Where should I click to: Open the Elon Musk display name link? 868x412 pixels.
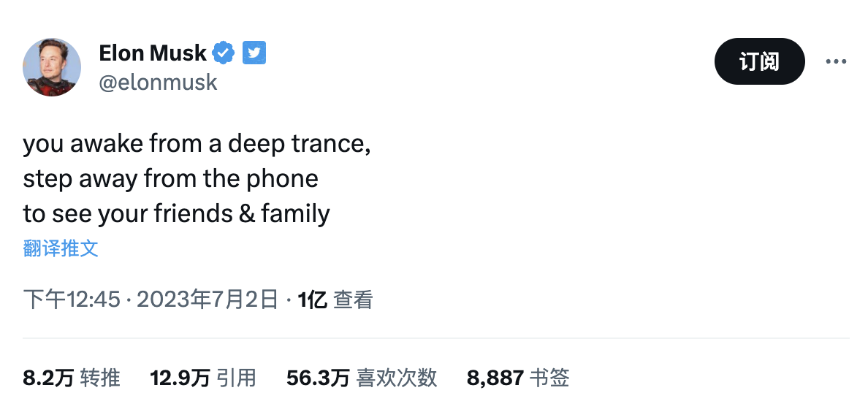tap(153, 53)
